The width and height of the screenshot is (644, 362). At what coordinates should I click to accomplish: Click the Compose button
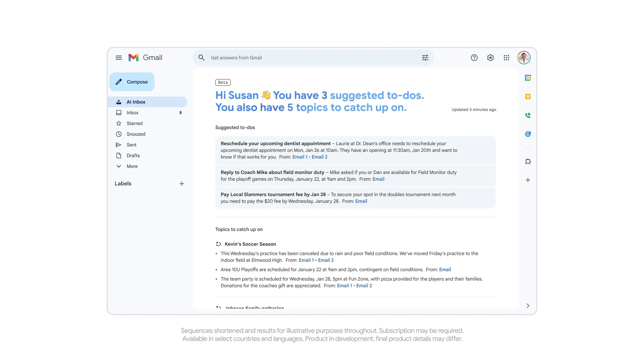point(132,82)
